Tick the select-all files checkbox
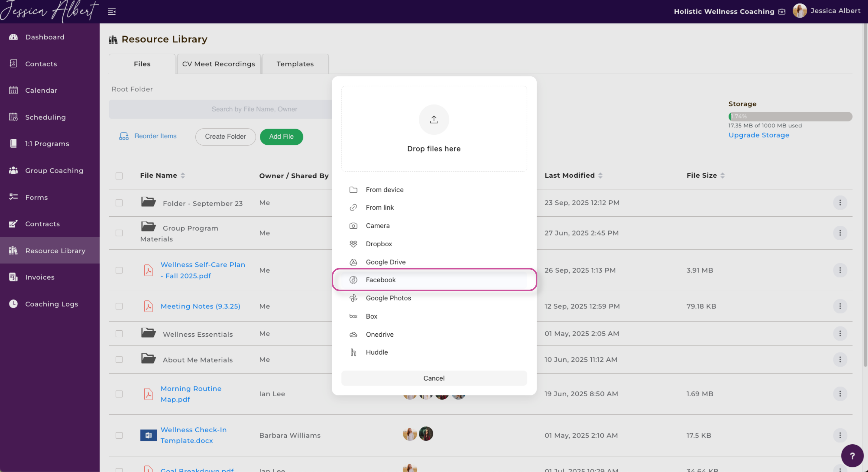The height and width of the screenshot is (472, 868). 119,176
